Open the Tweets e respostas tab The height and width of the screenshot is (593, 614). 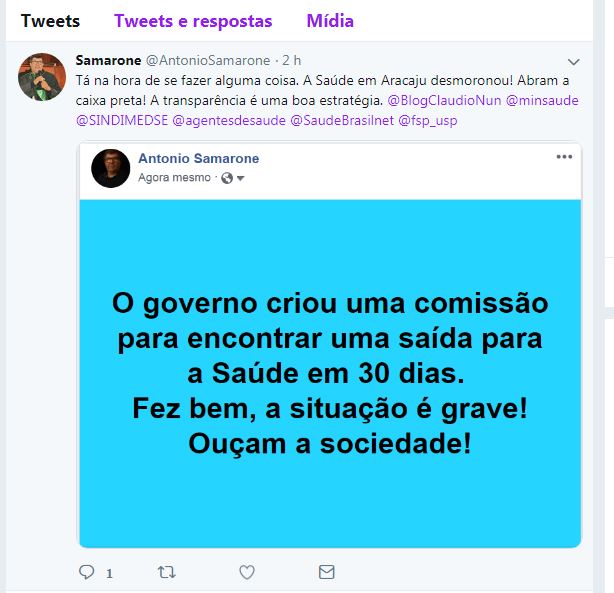[193, 21]
